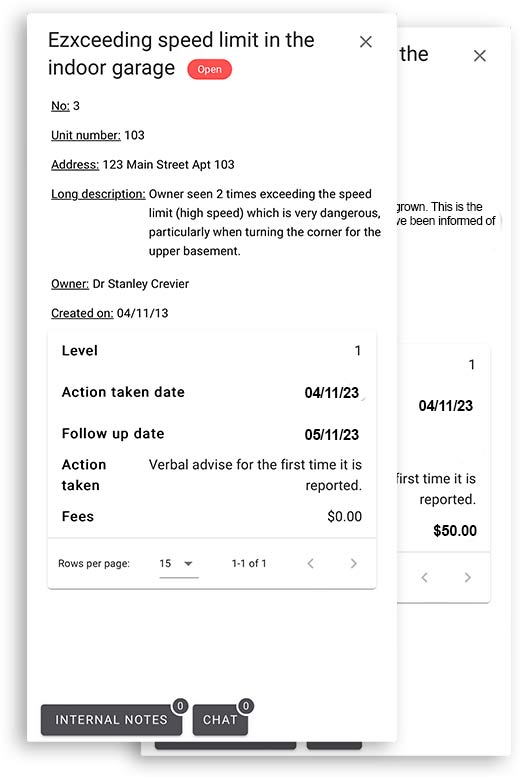Click previous page chevron in back panel
Image resolution: width=522 pixels, height=777 pixels.
coord(424,577)
